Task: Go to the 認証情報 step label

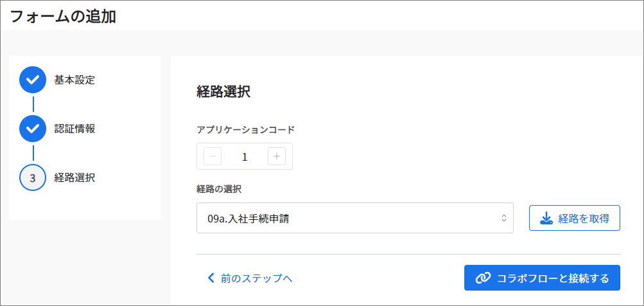Action: tap(74, 129)
